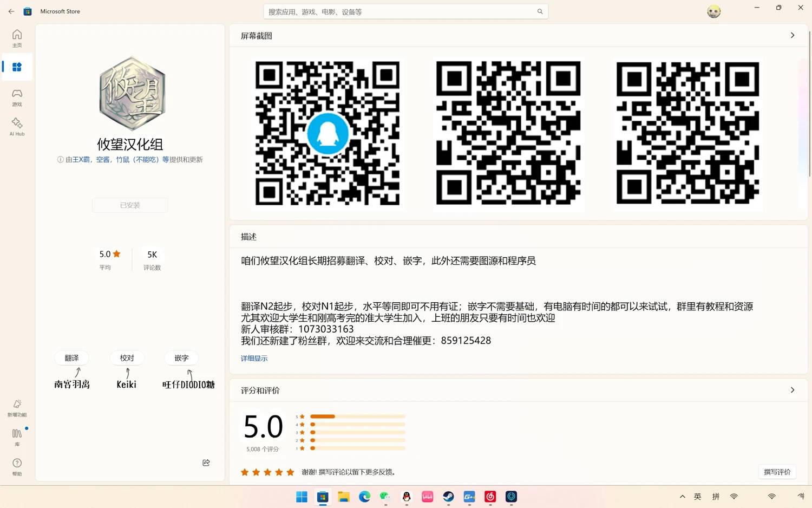Click the search magnifier icon
The height and width of the screenshot is (508, 812).
pos(540,11)
